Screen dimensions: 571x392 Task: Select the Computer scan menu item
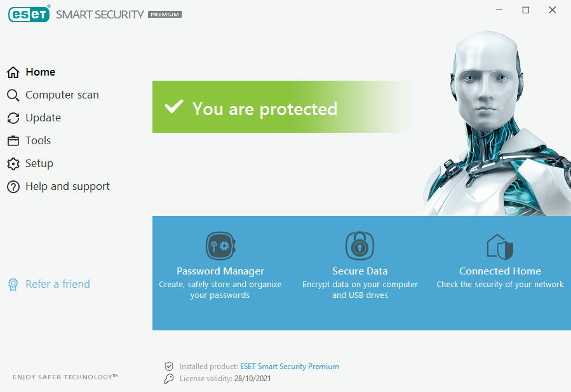pos(62,95)
